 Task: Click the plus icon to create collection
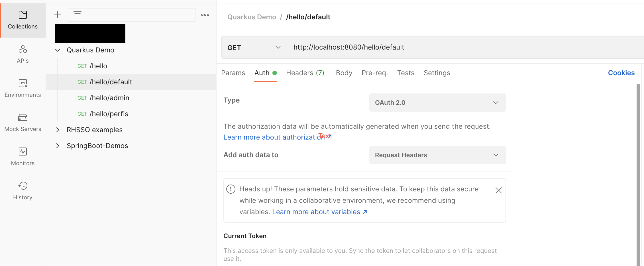[58, 15]
